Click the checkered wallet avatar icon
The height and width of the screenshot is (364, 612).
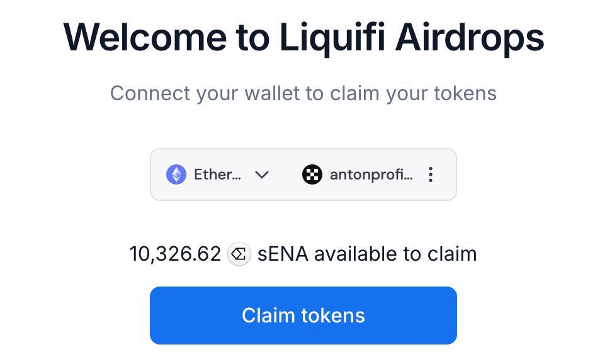(312, 174)
